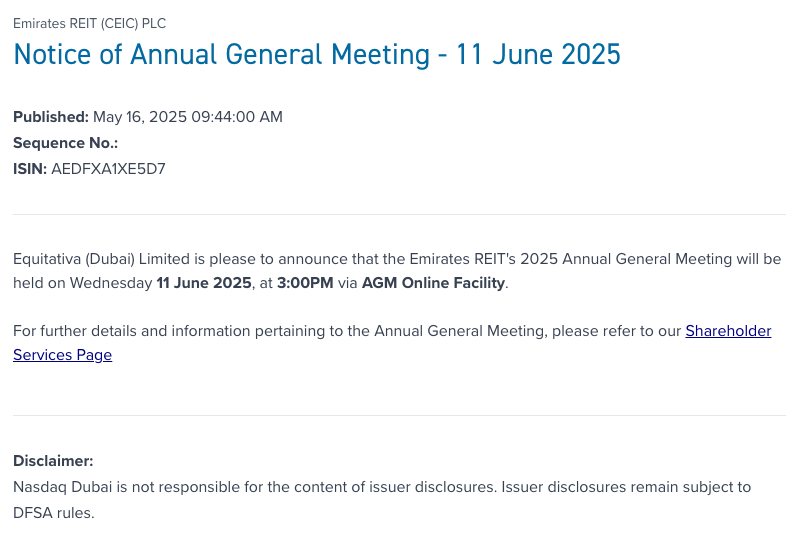Click the word Wednesday in the announcement
Viewport: 799px width, 555px height.
point(111,283)
